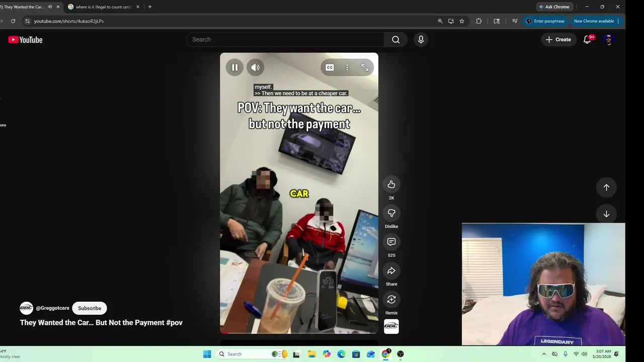Go to next Short with down arrow

pyautogui.click(x=606, y=214)
